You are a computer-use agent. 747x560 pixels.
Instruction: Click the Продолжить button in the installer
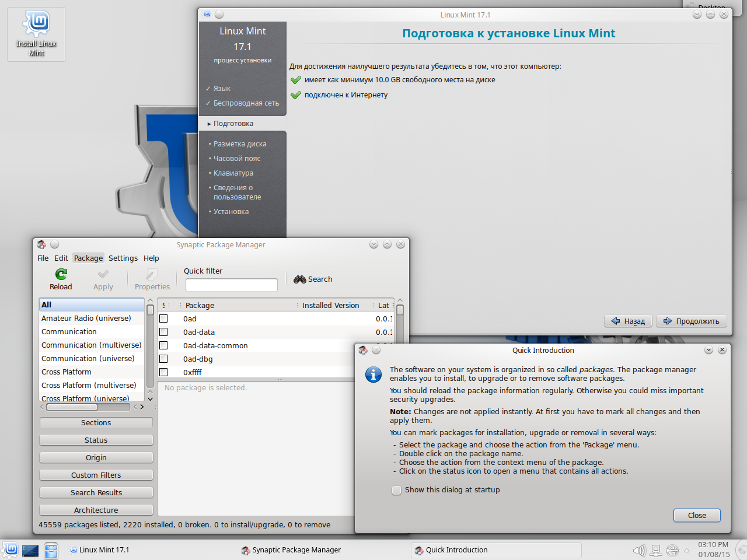pos(692,321)
